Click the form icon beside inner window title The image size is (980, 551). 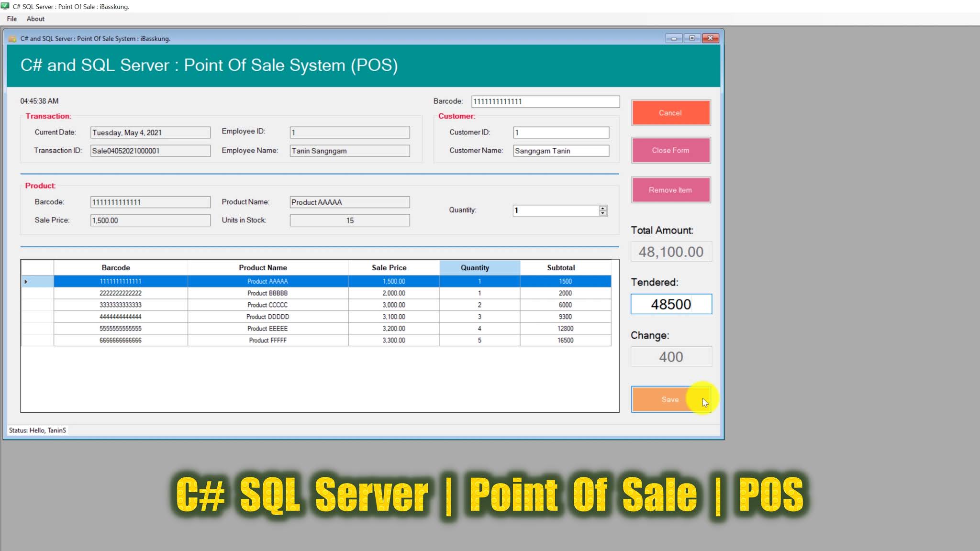[x=12, y=39]
